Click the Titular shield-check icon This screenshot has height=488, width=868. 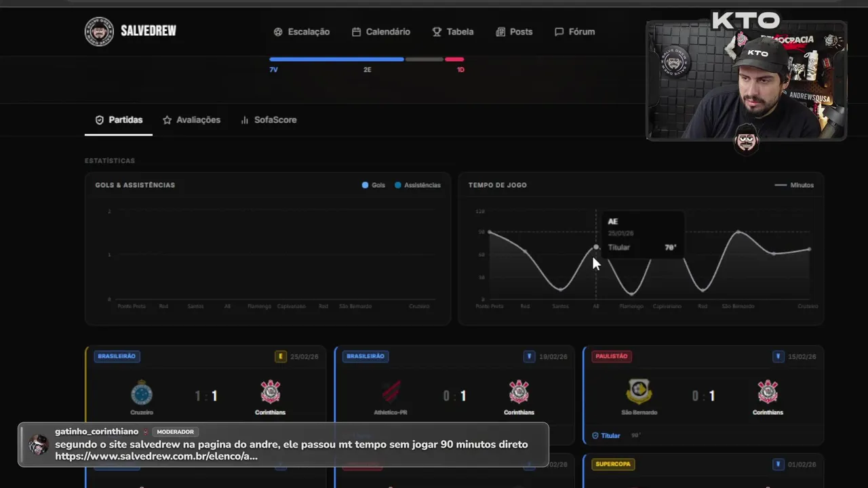[595, 436]
